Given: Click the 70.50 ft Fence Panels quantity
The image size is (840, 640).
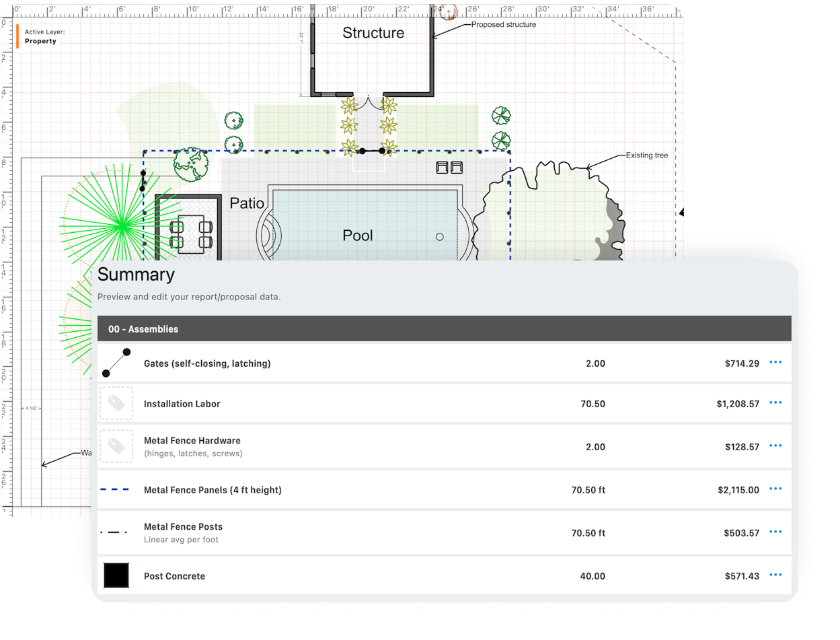Looking at the screenshot, I should tap(588, 490).
